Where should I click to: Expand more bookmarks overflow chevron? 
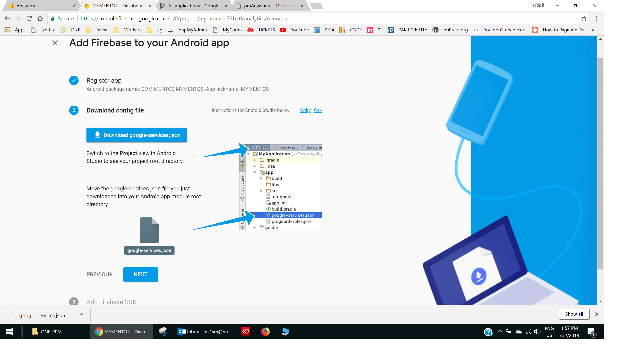click(593, 30)
